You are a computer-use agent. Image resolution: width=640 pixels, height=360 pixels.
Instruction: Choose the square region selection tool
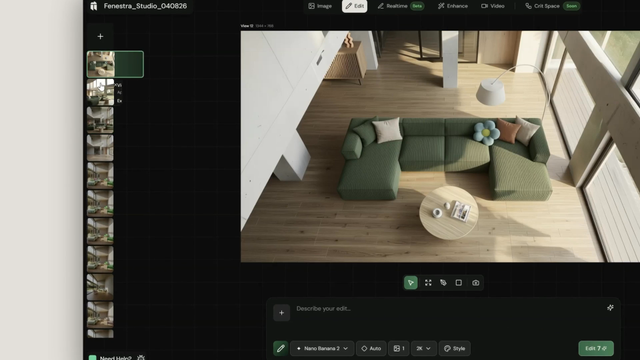pos(459,282)
